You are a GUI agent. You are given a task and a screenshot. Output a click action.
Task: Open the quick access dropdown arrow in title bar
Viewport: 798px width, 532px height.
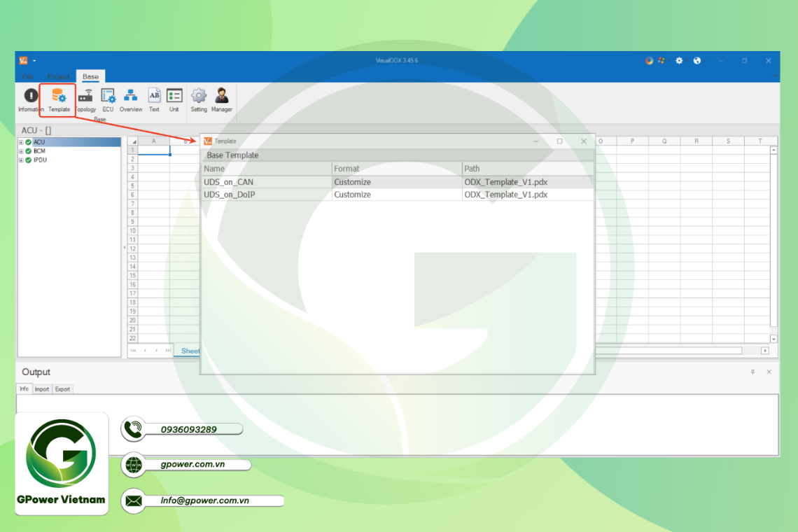(34, 61)
